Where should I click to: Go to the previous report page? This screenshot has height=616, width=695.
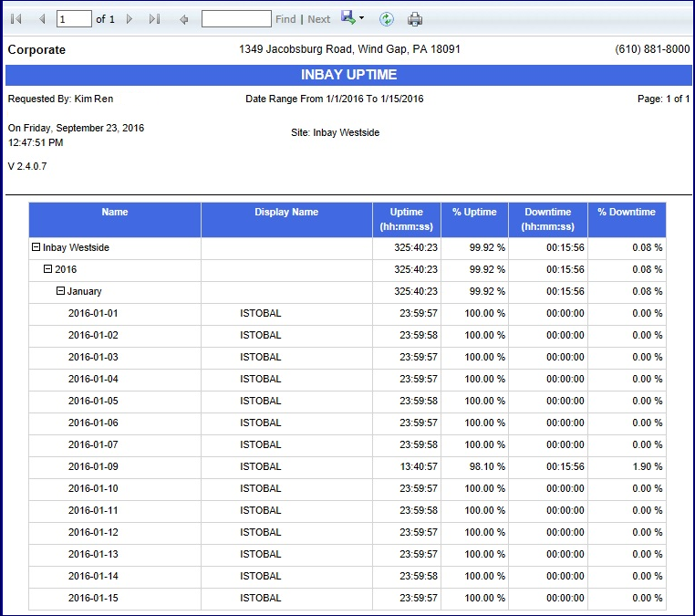42,19
